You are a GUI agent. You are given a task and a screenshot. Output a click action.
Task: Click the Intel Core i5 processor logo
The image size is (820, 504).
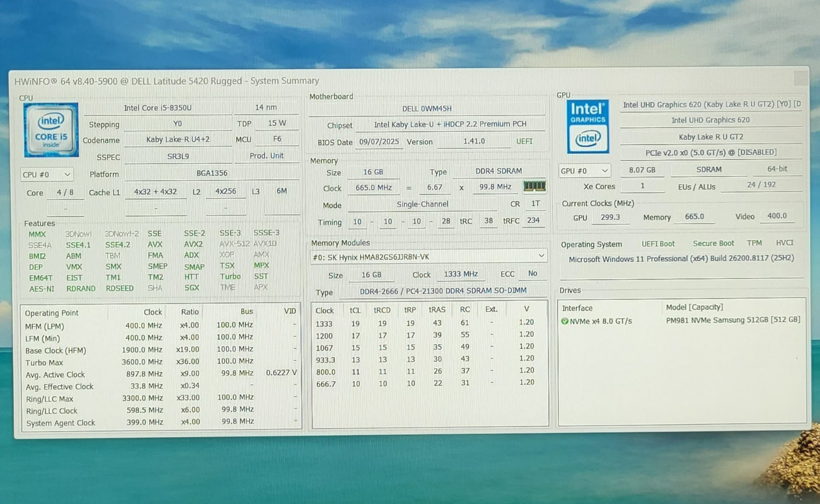pos(51,130)
